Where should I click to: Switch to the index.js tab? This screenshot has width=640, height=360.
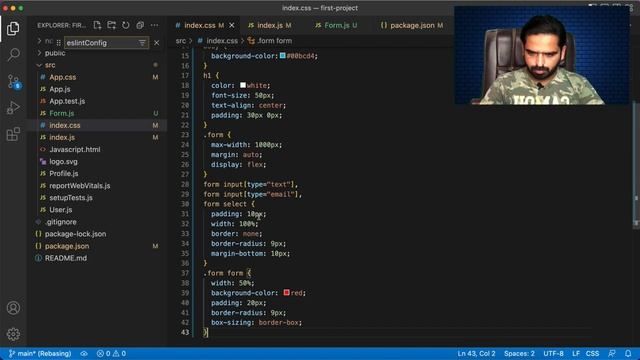[x=270, y=25]
